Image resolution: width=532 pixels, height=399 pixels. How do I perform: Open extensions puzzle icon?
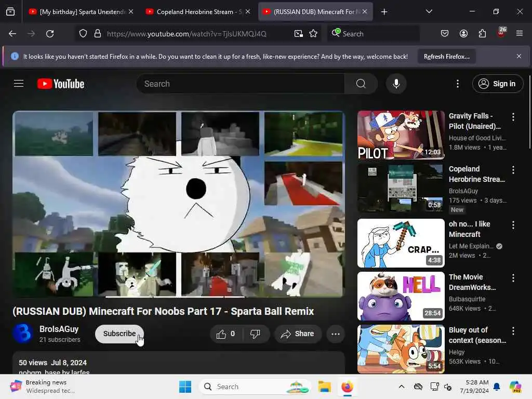pyautogui.click(x=483, y=34)
